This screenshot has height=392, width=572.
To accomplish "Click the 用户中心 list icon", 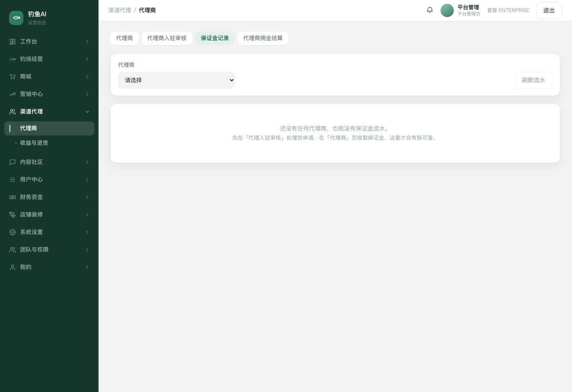I will [x=13, y=180].
